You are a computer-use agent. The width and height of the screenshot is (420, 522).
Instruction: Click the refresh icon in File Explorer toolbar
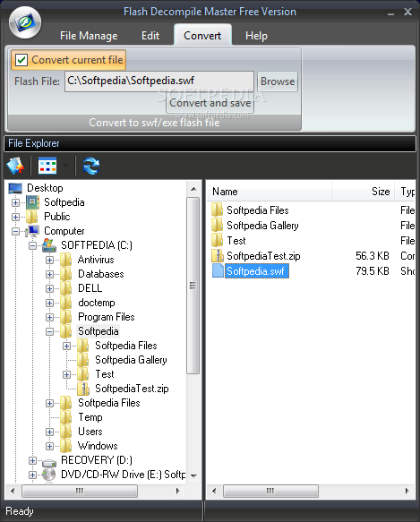pyautogui.click(x=91, y=166)
